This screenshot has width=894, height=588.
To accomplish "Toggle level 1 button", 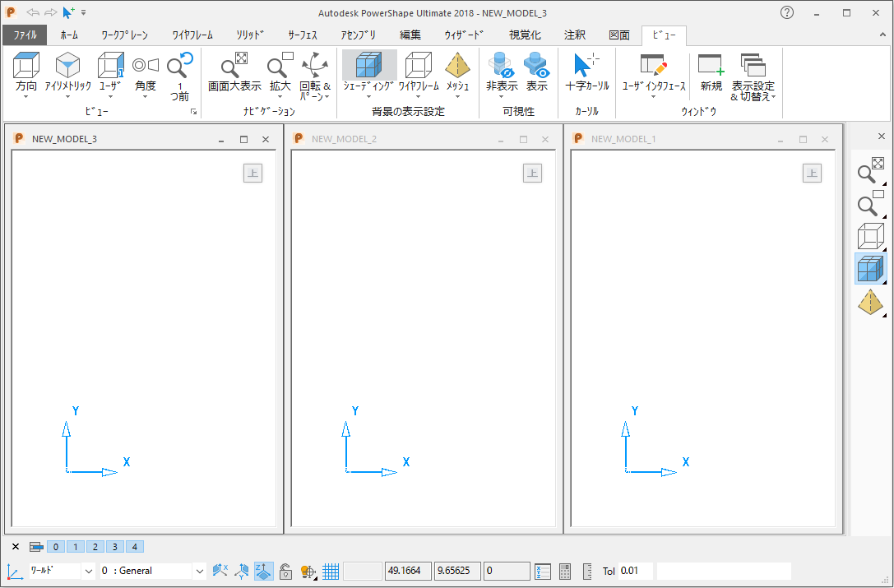I will (x=76, y=547).
